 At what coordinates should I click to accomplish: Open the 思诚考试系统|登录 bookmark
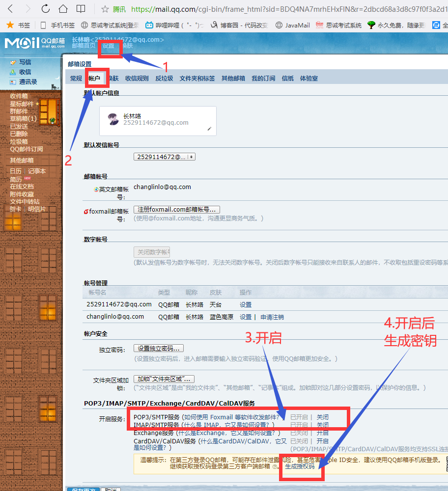pyautogui.click(x=110, y=25)
